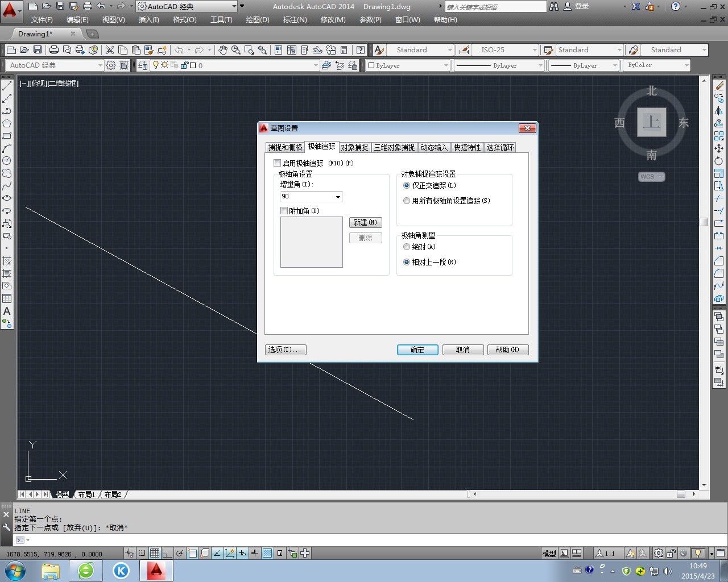Click the 取消 button
Image resolution: width=728 pixels, height=582 pixels.
463,350
